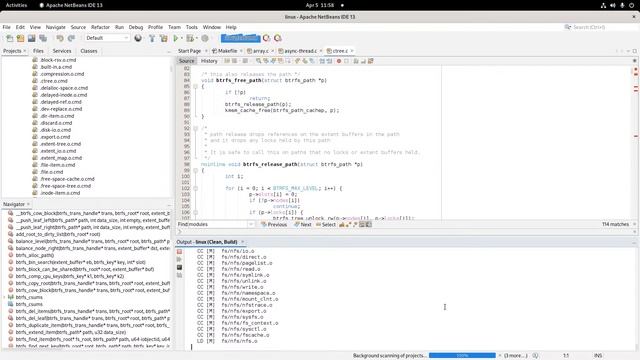Click the Build Project hammer icon

(x=152, y=38)
